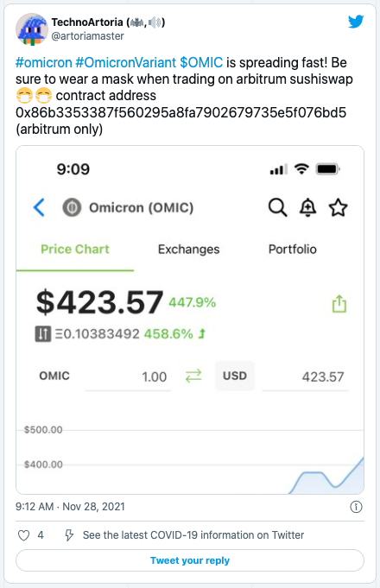Open the #OmicronVariant hashtag

[x=126, y=63]
